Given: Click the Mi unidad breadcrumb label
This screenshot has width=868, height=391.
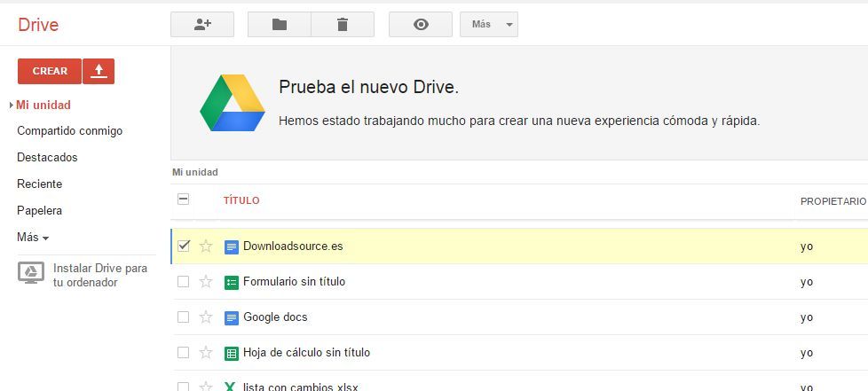Looking at the screenshot, I should 195,172.
